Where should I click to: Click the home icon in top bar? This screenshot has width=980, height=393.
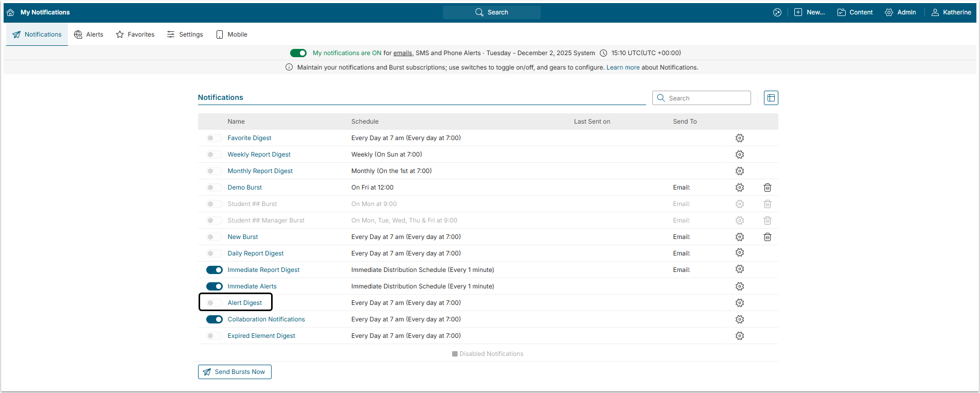(10, 12)
